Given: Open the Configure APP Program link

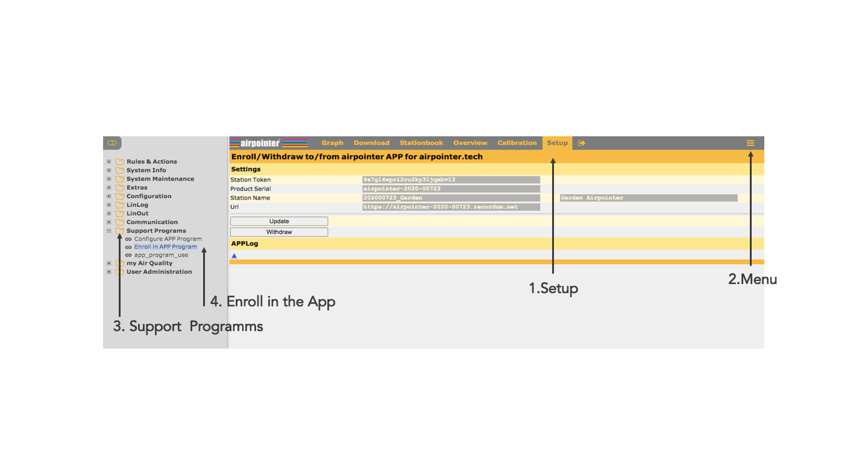Looking at the screenshot, I should point(168,239).
